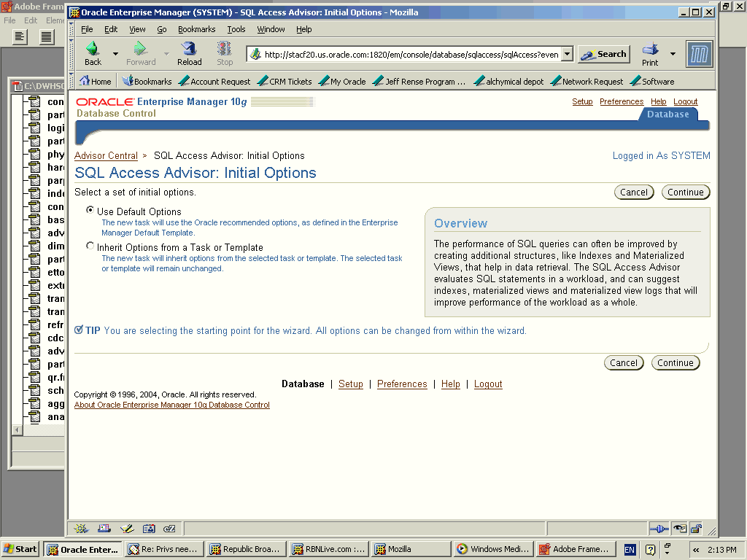Image resolution: width=747 pixels, height=560 pixels.
Task: Open the Back button history dropdown arrow
Action: [x=115, y=54]
